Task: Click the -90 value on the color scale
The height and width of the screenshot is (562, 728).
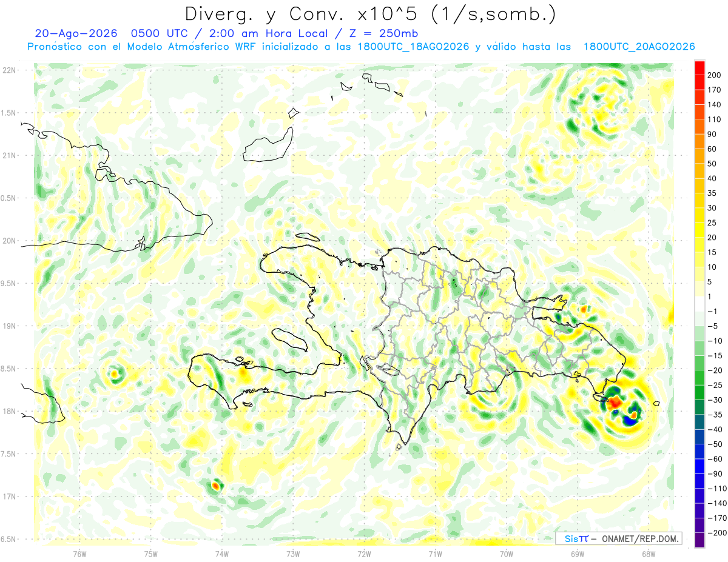Action: click(x=715, y=474)
